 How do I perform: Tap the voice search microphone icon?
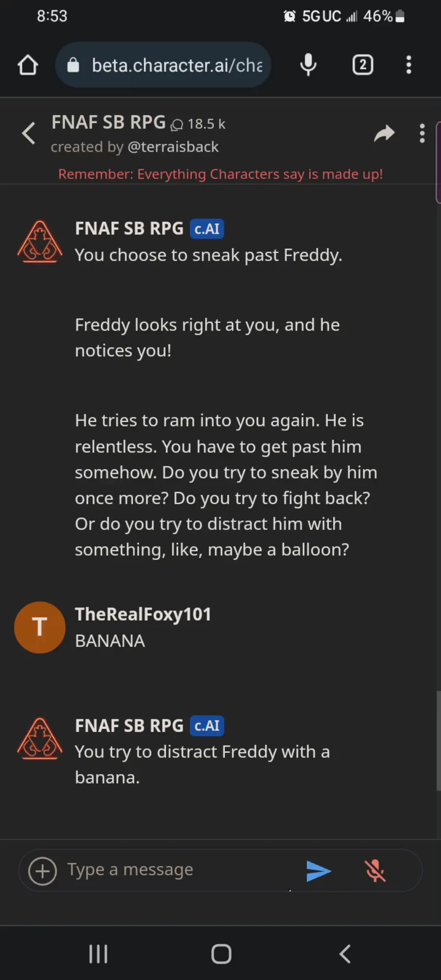(308, 65)
